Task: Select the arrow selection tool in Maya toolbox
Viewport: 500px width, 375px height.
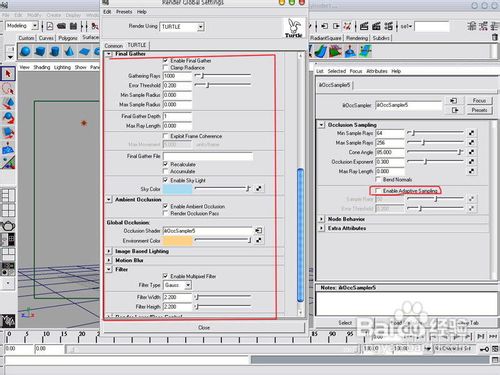Action: coord(8,74)
